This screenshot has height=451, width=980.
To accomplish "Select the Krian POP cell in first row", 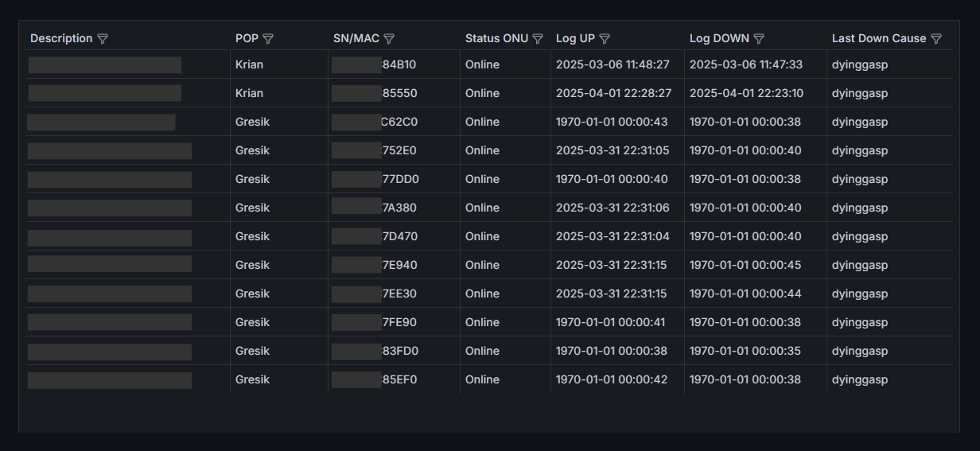I will click(249, 64).
